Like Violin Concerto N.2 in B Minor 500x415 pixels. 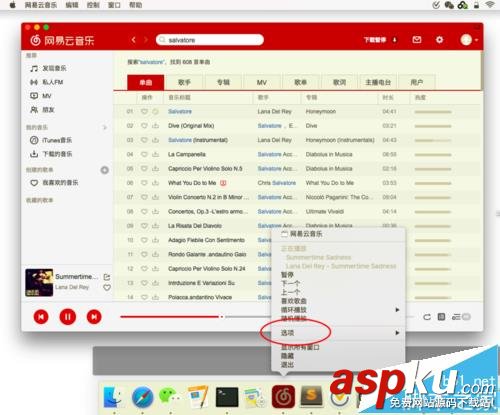tap(144, 197)
